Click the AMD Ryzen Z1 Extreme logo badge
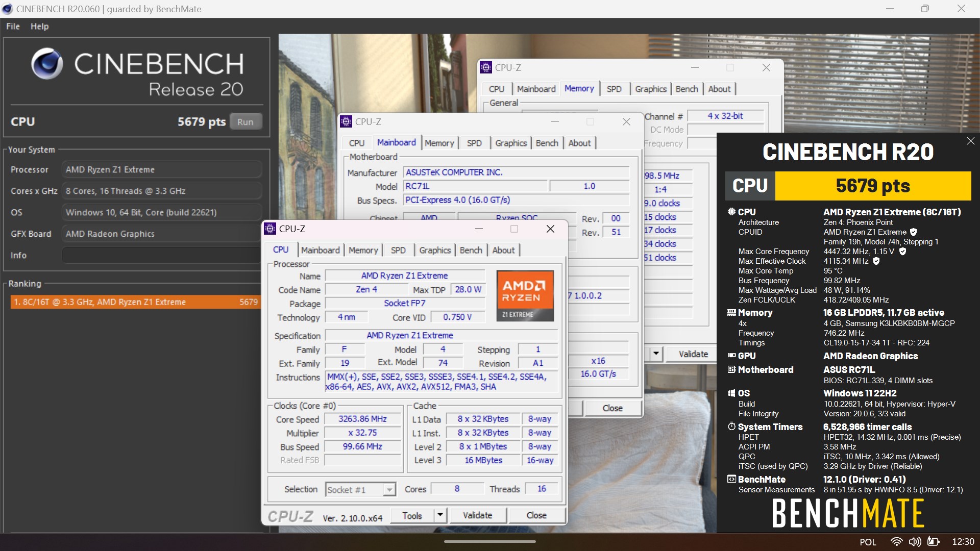Viewport: 980px width, 551px height. [x=525, y=296]
